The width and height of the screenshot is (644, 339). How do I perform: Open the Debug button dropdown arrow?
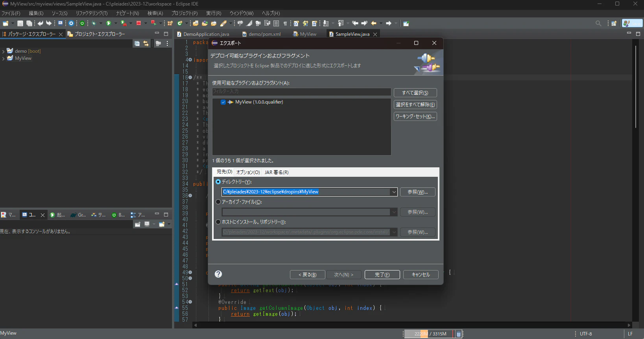point(101,24)
